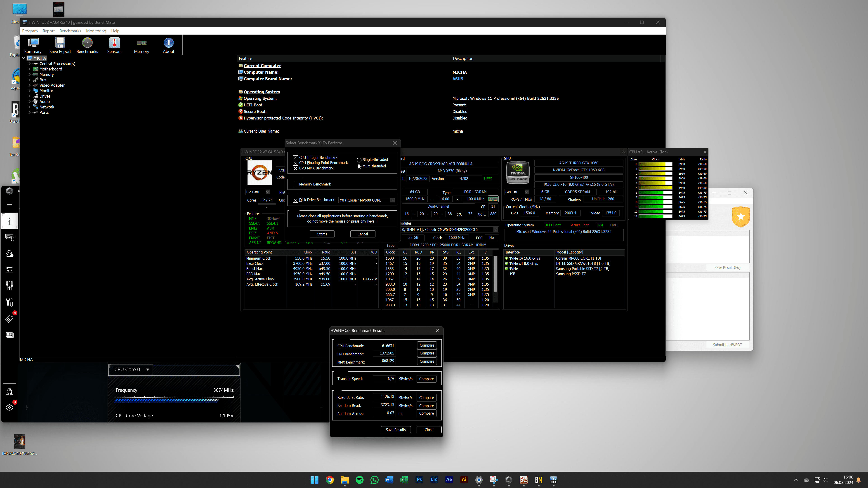The image size is (868, 488).
Task: Open the Help menu
Action: coord(115,31)
